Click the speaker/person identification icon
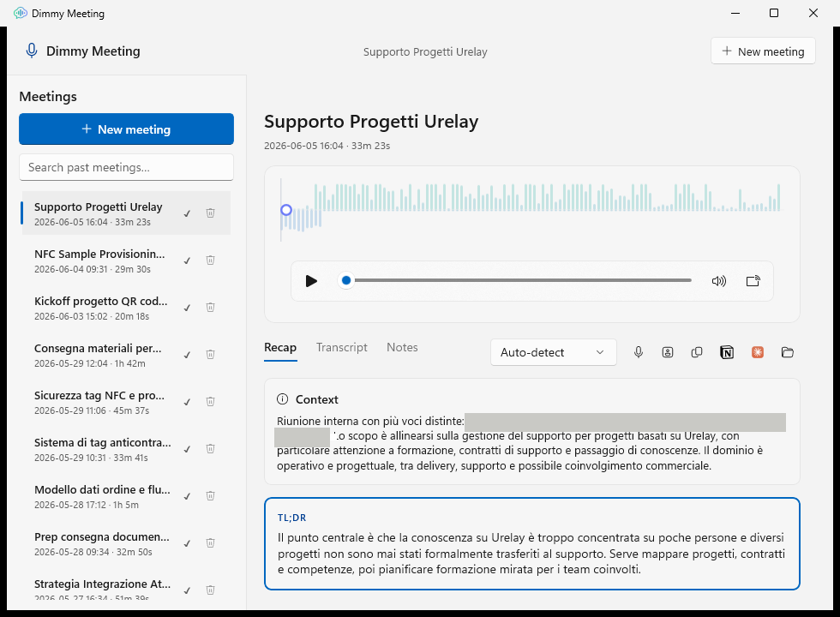This screenshot has height=617, width=840. pos(668,352)
